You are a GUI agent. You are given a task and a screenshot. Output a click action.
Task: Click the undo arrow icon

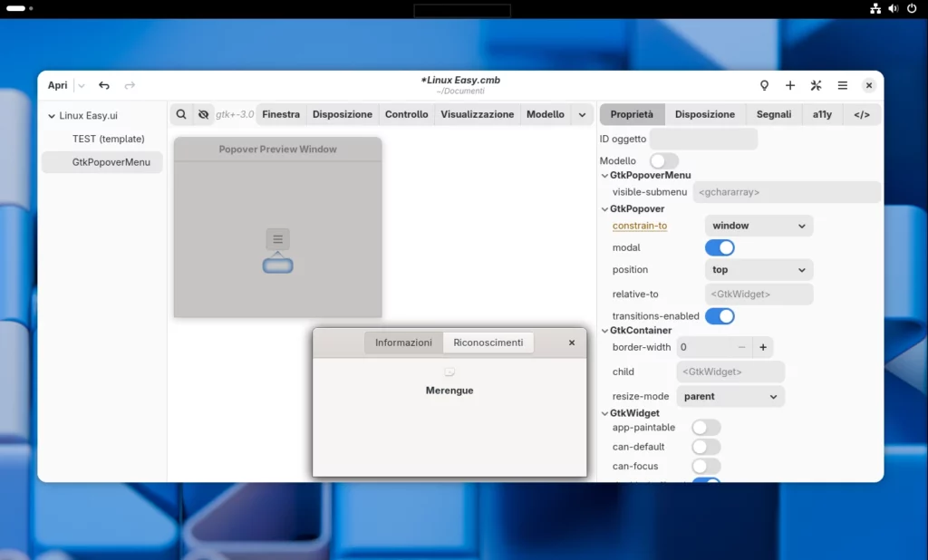(x=103, y=85)
